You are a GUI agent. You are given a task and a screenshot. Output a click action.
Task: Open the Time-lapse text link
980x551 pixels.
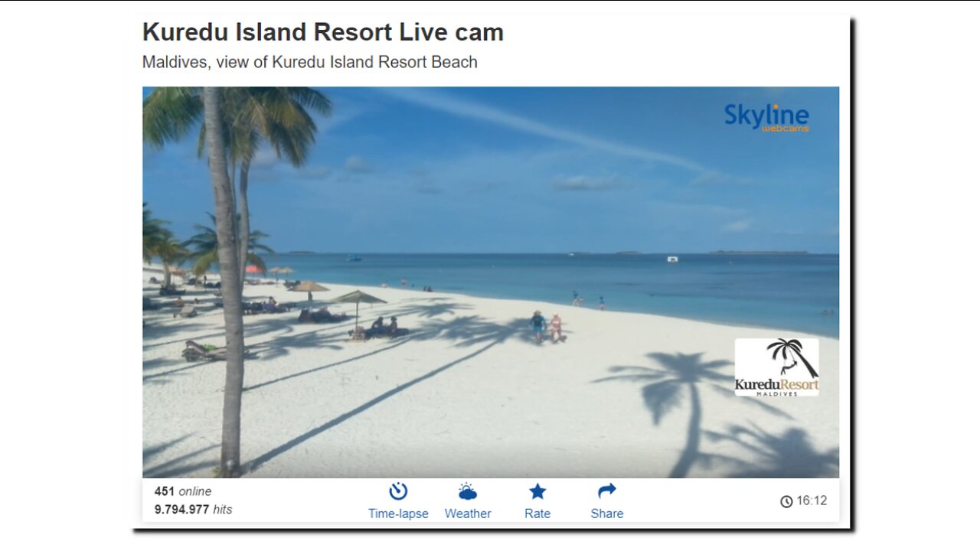pos(398,514)
